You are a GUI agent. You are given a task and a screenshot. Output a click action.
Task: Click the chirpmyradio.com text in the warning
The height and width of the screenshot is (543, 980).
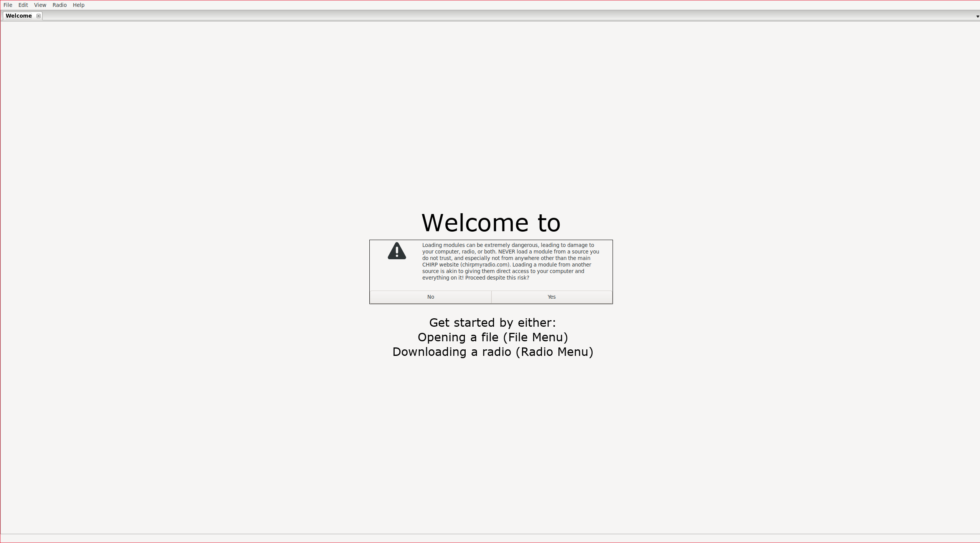click(x=485, y=265)
